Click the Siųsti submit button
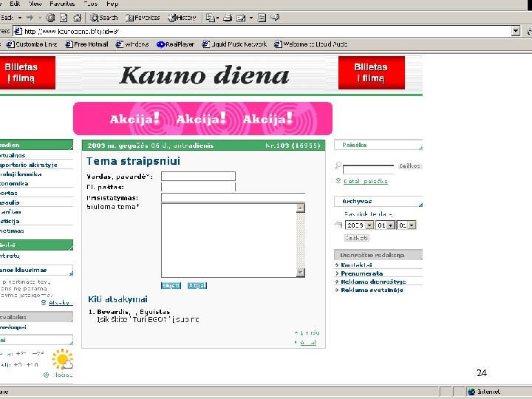Image resolution: width=532 pixels, height=399 pixels. tap(171, 286)
